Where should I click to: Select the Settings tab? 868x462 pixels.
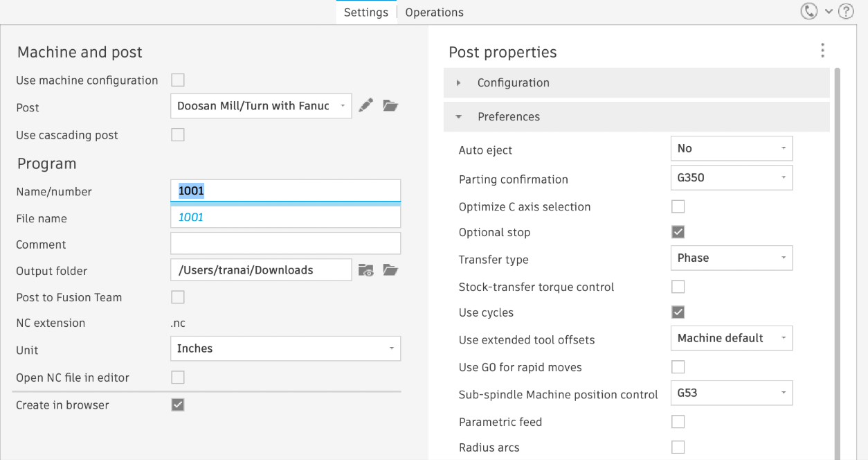coord(365,12)
